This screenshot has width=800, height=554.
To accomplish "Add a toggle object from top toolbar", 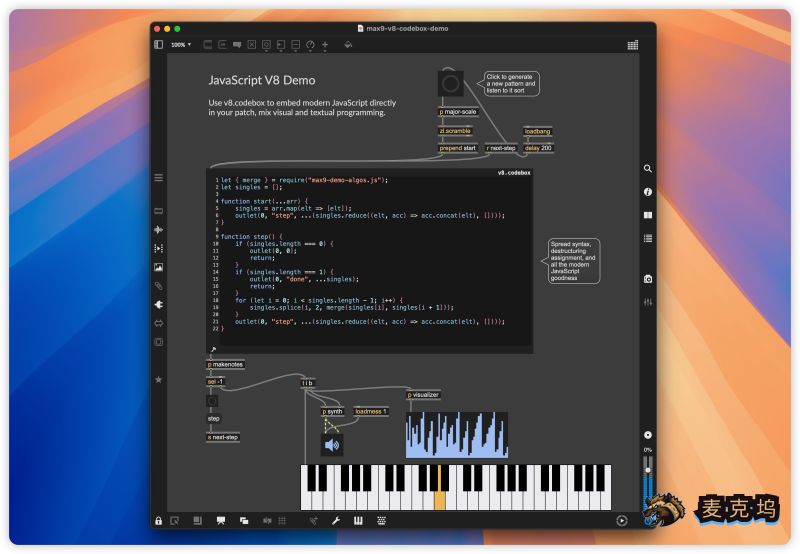I will tap(252, 45).
